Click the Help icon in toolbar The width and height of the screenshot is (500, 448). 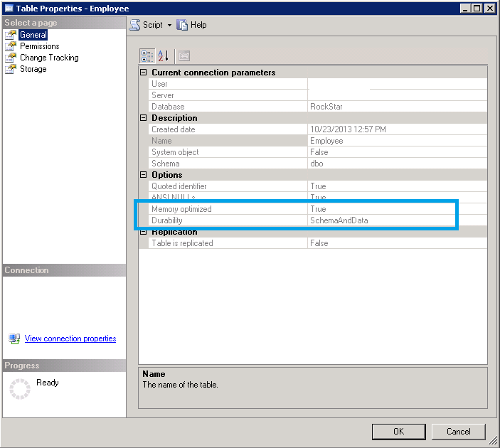click(x=183, y=25)
